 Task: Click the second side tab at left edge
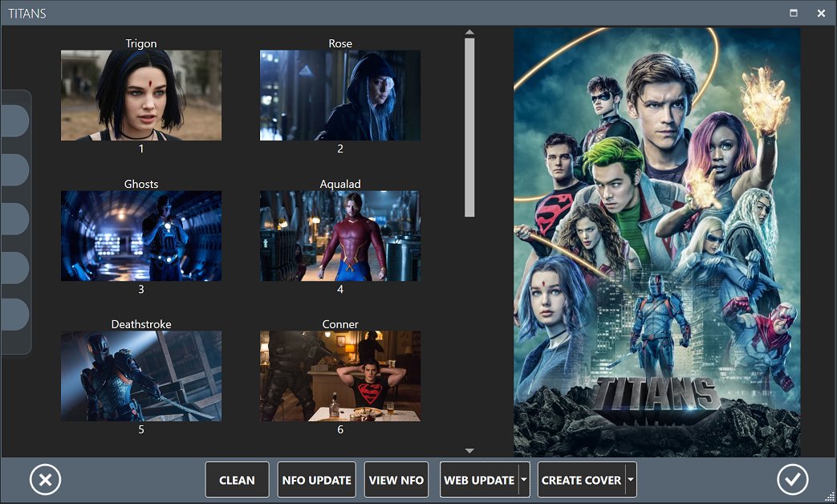click(x=14, y=170)
